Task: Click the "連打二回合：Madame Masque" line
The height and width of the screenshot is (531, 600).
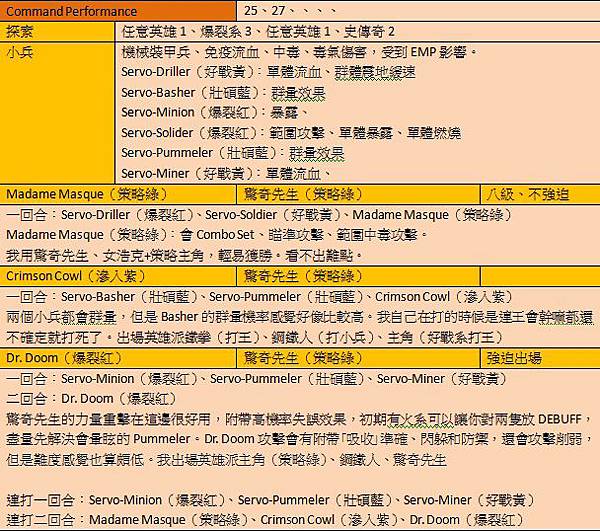Action: pos(264,520)
